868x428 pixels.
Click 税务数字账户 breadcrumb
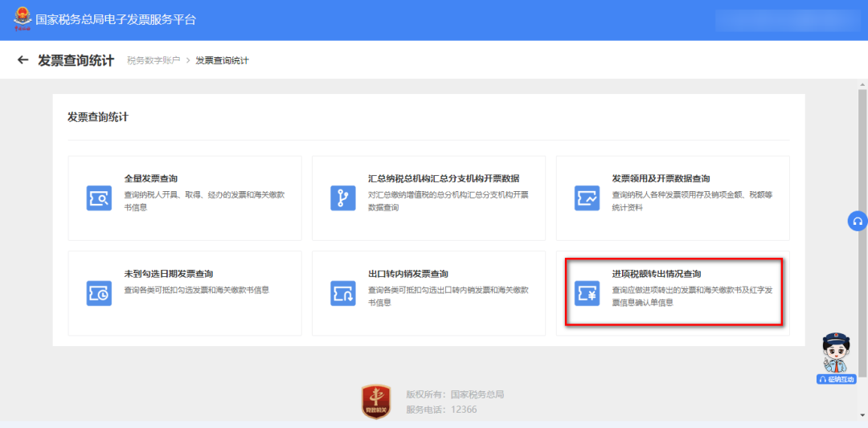[x=154, y=60]
